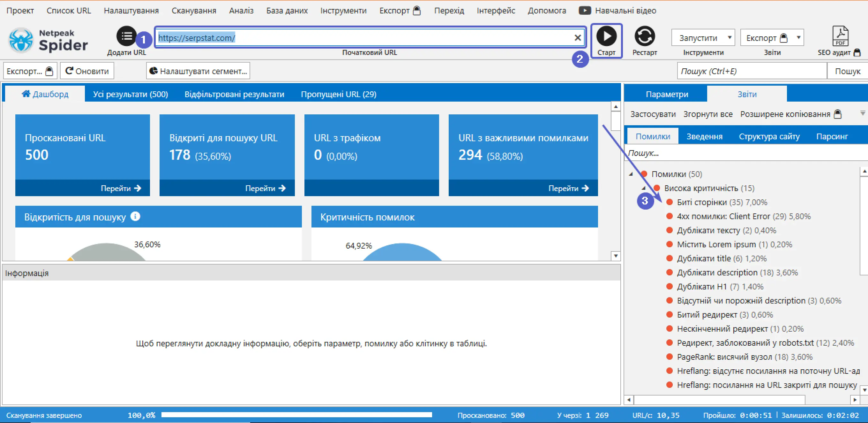Open the Сканування menu
Image resolution: width=868 pixels, height=423 pixels.
(194, 11)
